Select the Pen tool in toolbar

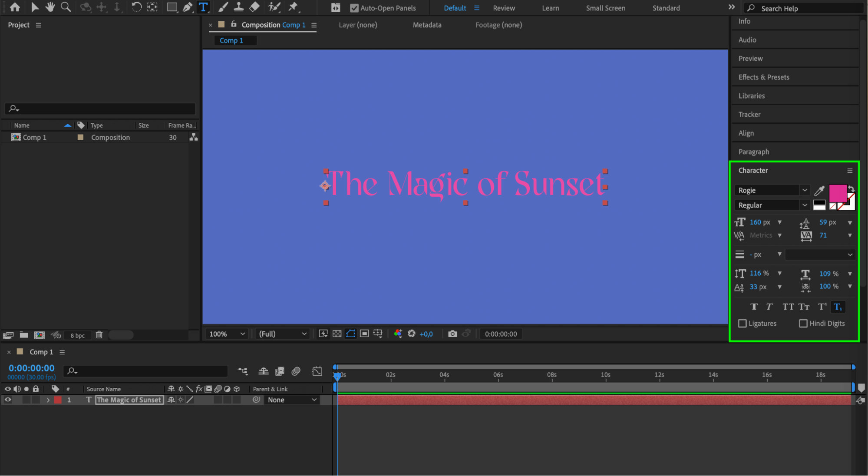pyautogui.click(x=188, y=7)
